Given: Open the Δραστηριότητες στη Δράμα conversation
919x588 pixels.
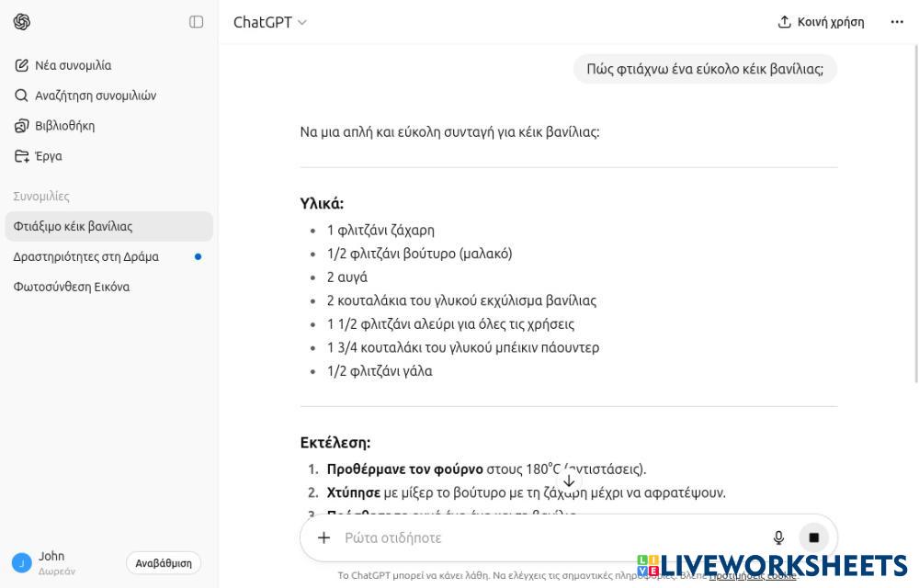Looking at the screenshot, I should [x=86, y=256].
